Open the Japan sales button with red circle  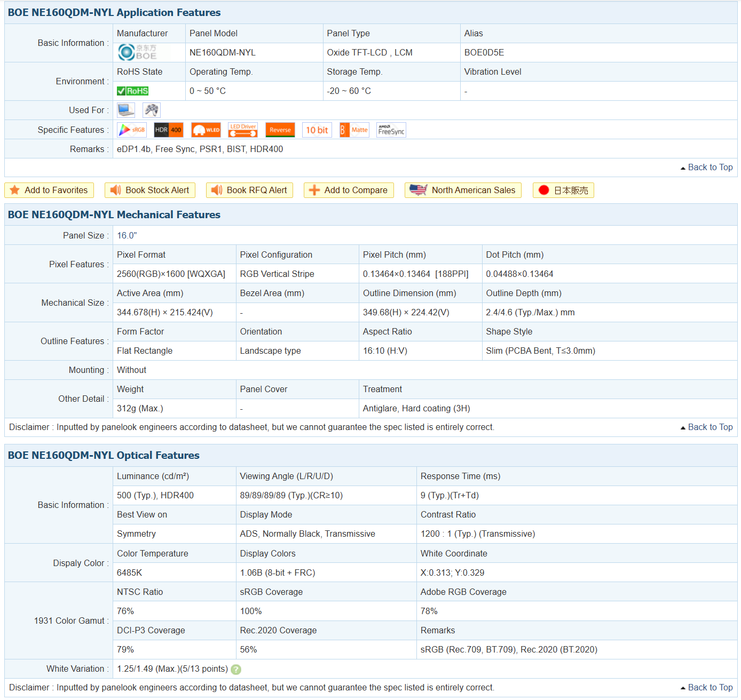563,190
